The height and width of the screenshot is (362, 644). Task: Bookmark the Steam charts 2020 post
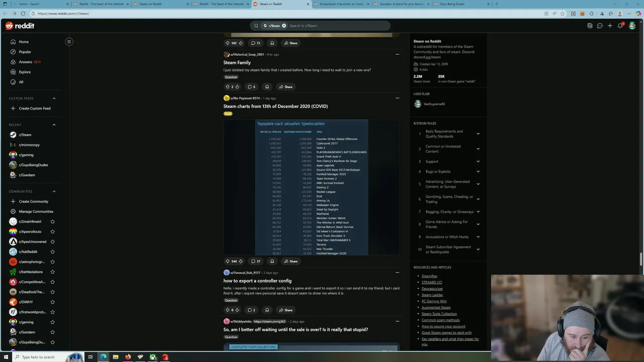(x=272, y=261)
